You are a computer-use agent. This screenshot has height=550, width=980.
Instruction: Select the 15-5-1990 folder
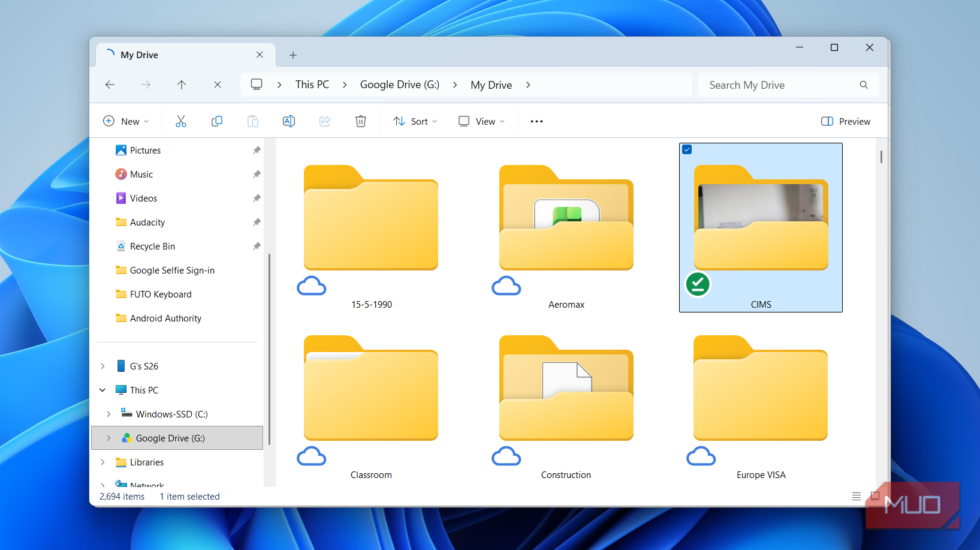coord(371,228)
